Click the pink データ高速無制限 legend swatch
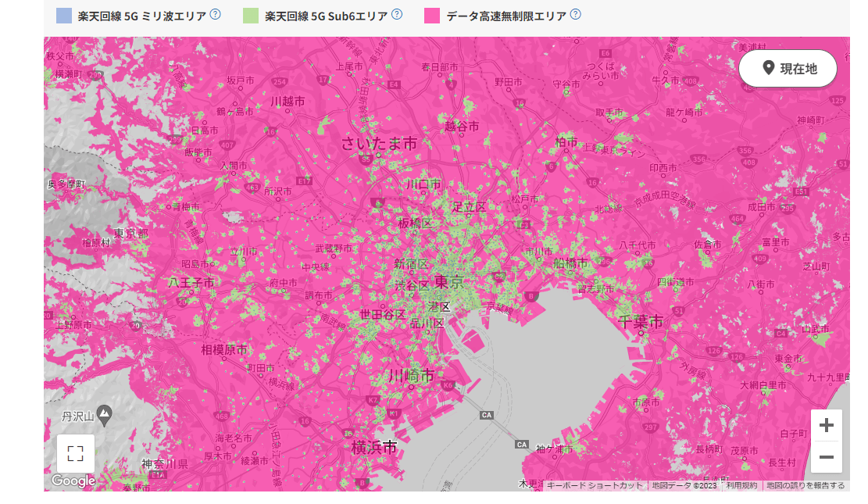Viewport: 868px width, 504px height. tap(432, 15)
